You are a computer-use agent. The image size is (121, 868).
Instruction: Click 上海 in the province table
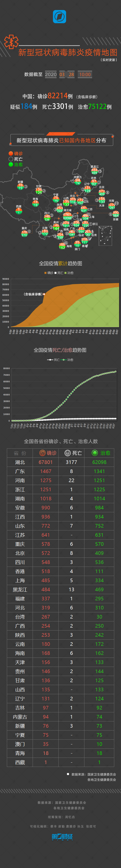20,580
